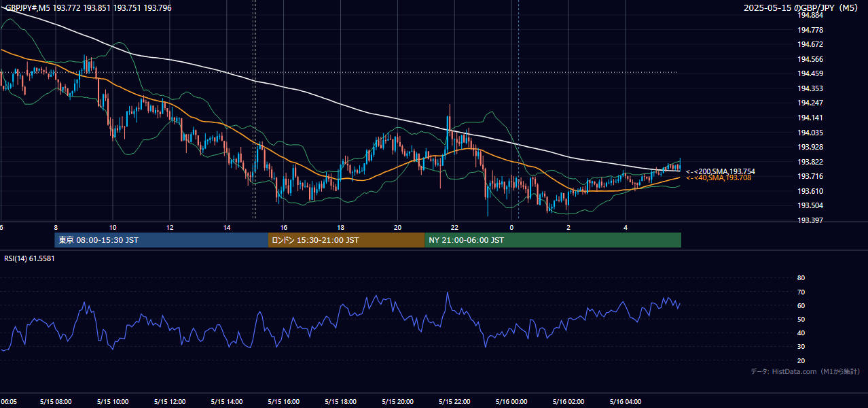Viewport: 868px width, 408px height.
Task: Click the 200,SMA,193.754 line label
Action: 721,171
